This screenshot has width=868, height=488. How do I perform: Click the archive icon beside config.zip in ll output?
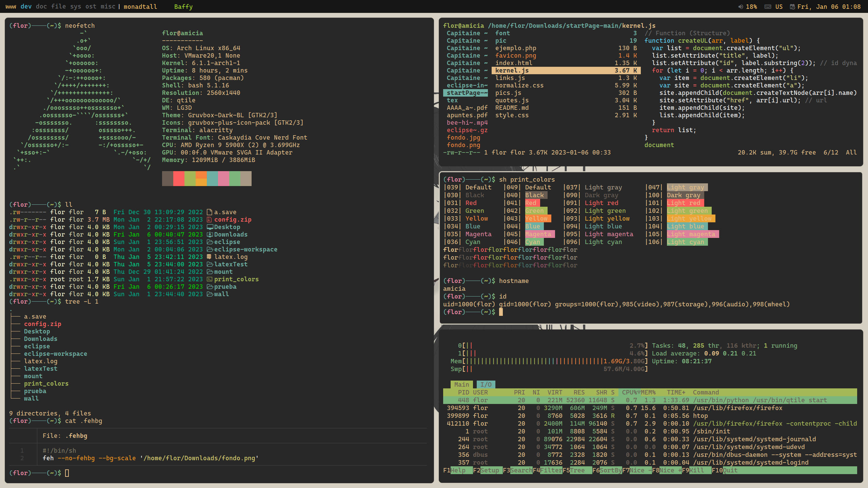coord(210,220)
